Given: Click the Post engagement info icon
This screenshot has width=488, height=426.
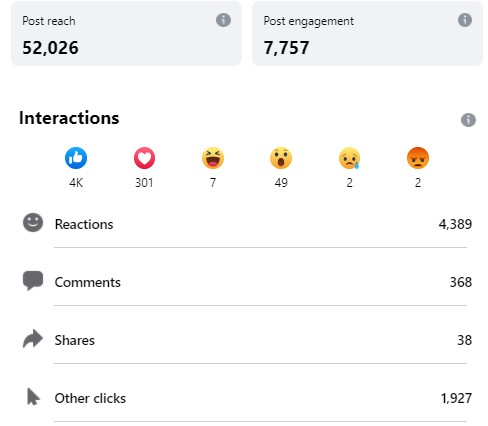Looking at the screenshot, I should click(x=465, y=20).
